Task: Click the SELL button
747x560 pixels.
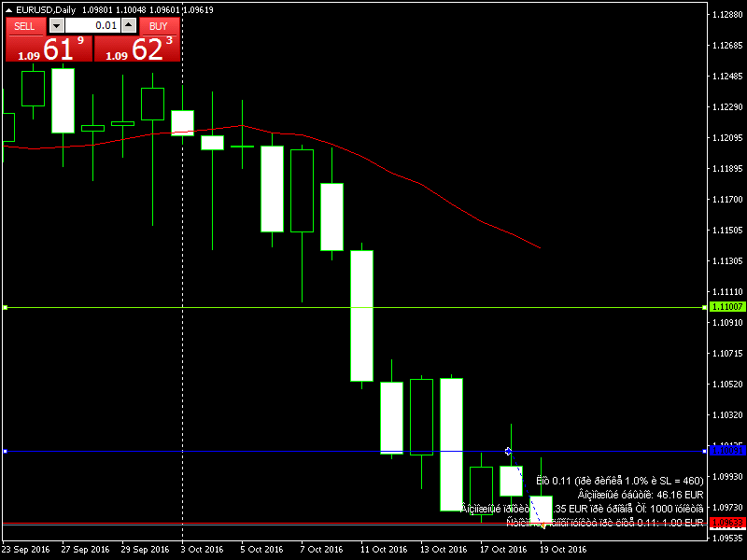Action: (26, 26)
